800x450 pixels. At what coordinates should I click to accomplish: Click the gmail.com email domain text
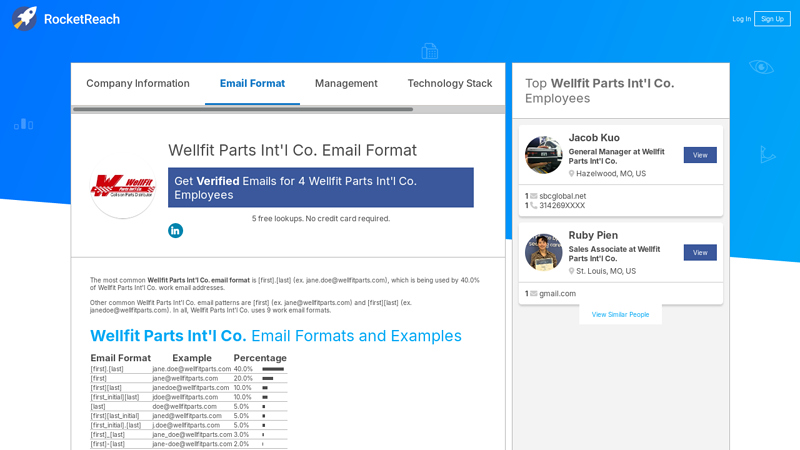[x=558, y=293]
